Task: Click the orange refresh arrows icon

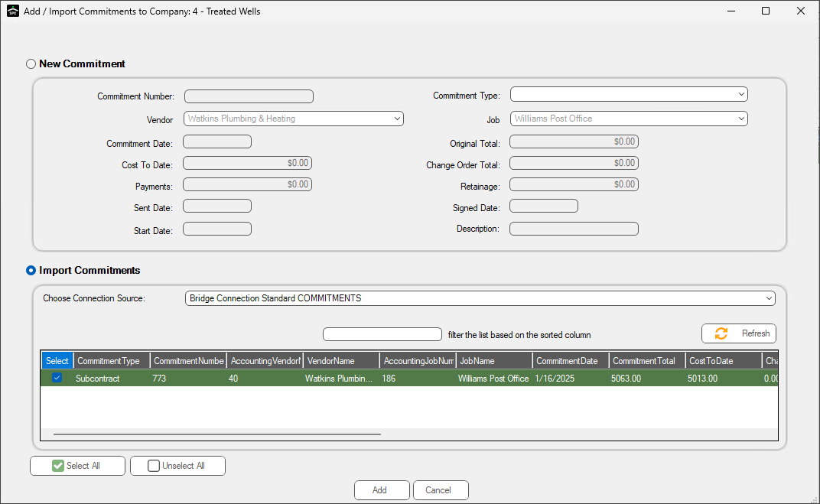Action: (721, 333)
